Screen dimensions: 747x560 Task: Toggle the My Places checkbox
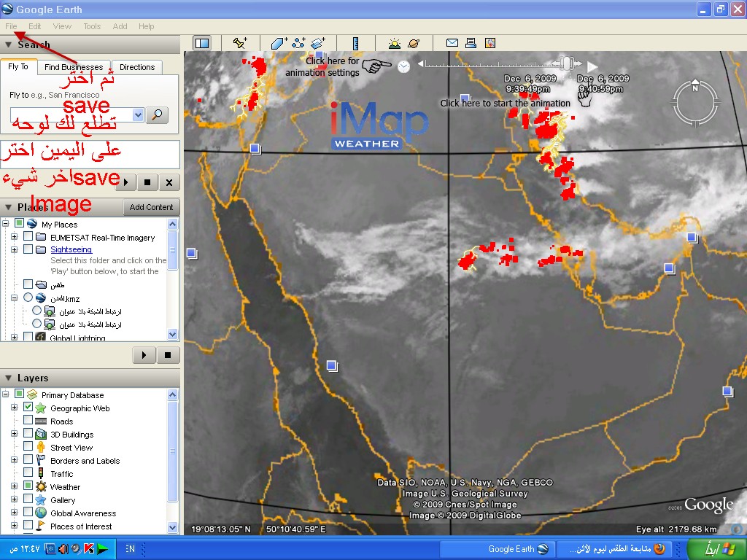pyautogui.click(x=19, y=223)
